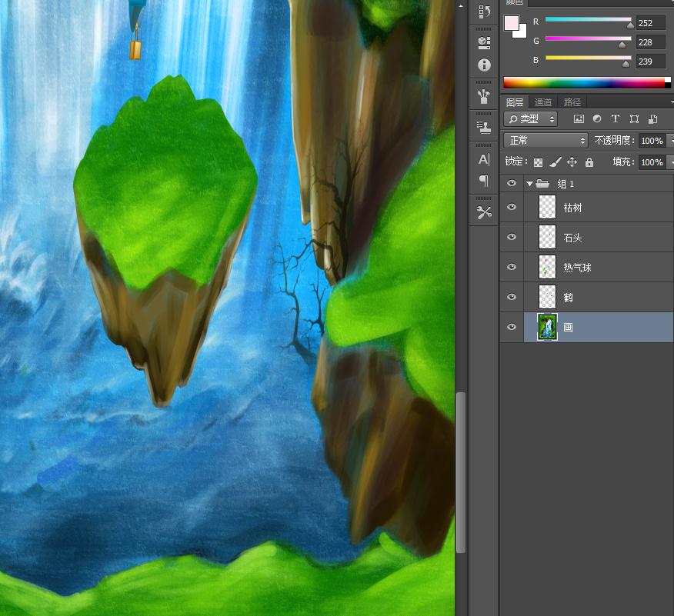Image resolution: width=674 pixels, height=616 pixels.
Task: Hide the 石头 layer
Action: 512,237
